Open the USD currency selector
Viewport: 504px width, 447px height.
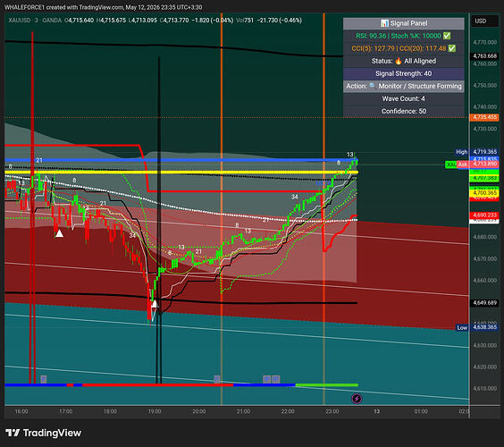click(x=481, y=21)
